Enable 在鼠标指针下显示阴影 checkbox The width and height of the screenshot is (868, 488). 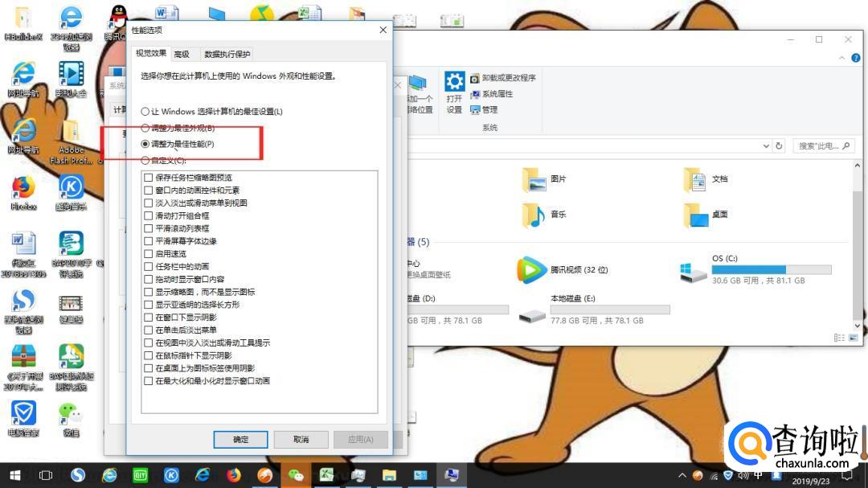click(x=149, y=356)
